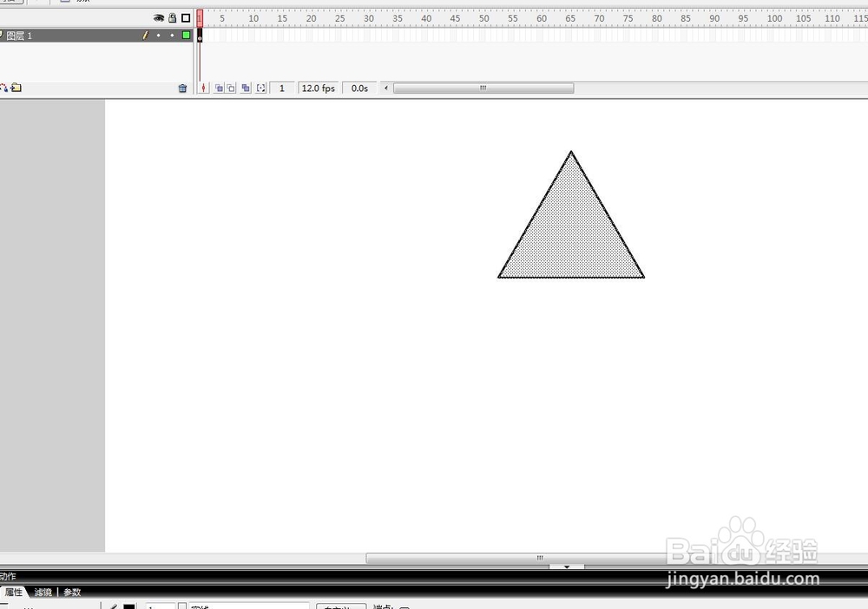Open modify onion markers menu
The height and width of the screenshot is (609, 868).
pos(260,88)
